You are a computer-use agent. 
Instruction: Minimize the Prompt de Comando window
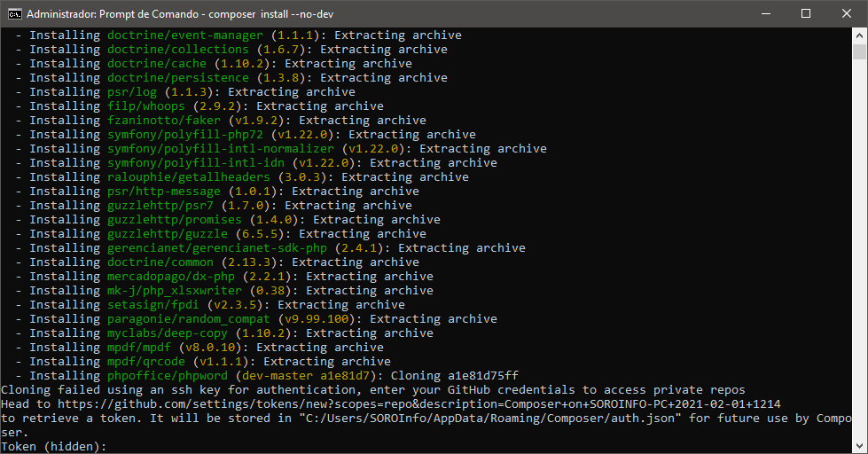click(x=765, y=14)
